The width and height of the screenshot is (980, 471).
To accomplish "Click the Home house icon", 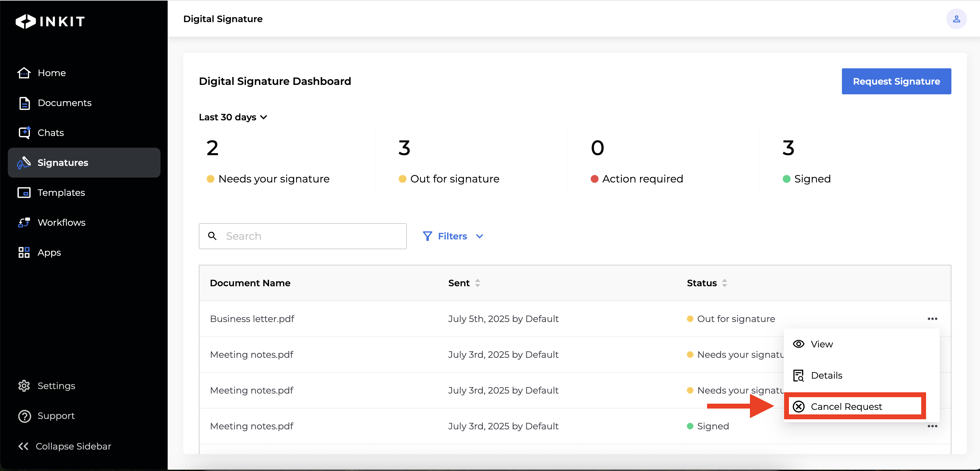I will (24, 73).
